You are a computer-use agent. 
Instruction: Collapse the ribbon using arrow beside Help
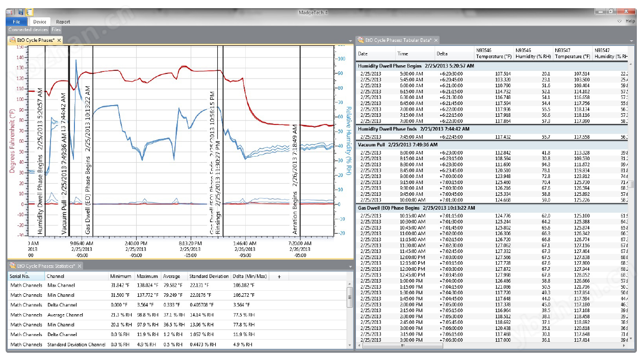pos(620,21)
